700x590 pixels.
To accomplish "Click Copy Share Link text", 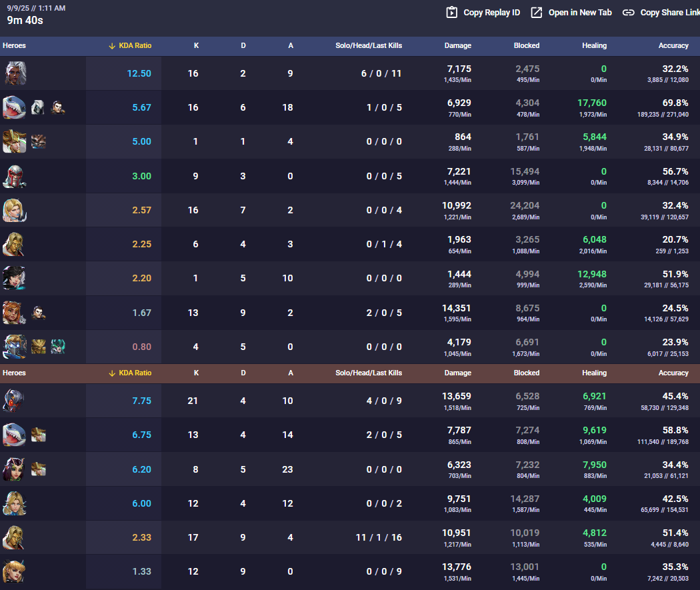I will (x=670, y=13).
